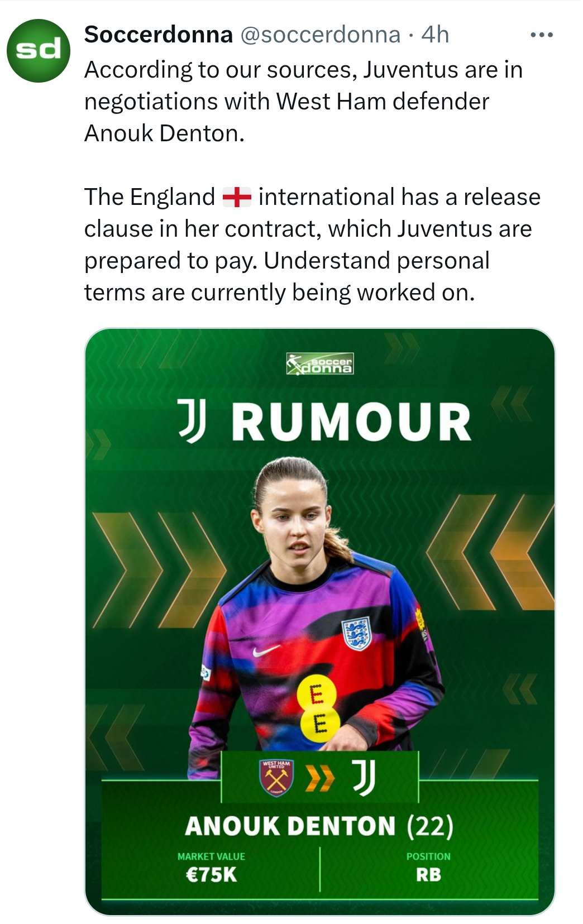Click the small Juventus logo in transfer banner
This screenshot has width=583, height=924.
364,778
